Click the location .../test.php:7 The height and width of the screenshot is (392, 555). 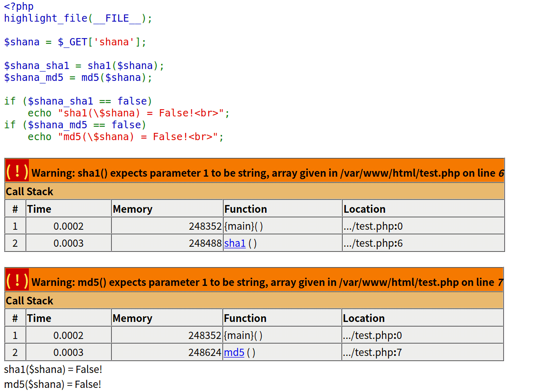(x=372, y=352)
